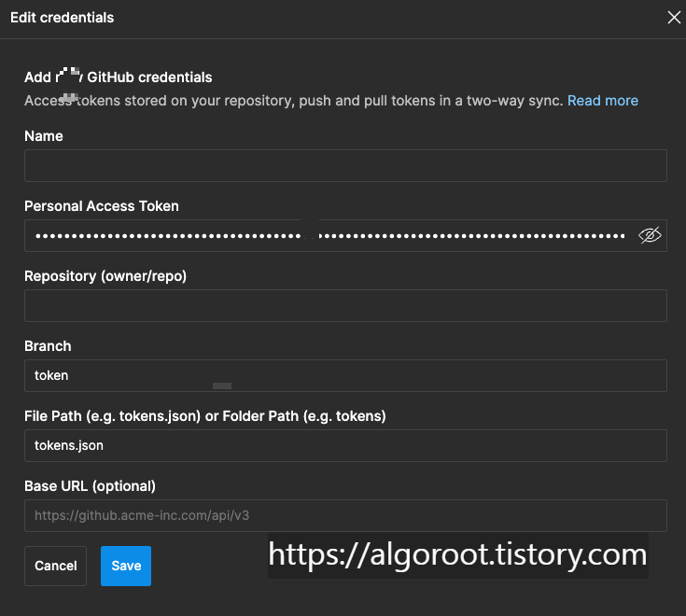
Task: Reveal the Personal Access Token with the eye icon
Action: click(x=650, y=235)
